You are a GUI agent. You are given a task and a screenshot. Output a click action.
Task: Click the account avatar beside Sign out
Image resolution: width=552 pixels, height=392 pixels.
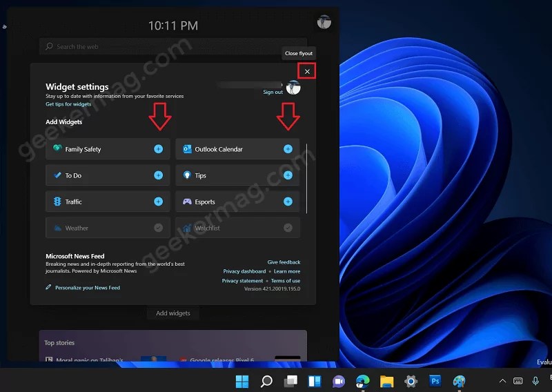pos(293,87)
